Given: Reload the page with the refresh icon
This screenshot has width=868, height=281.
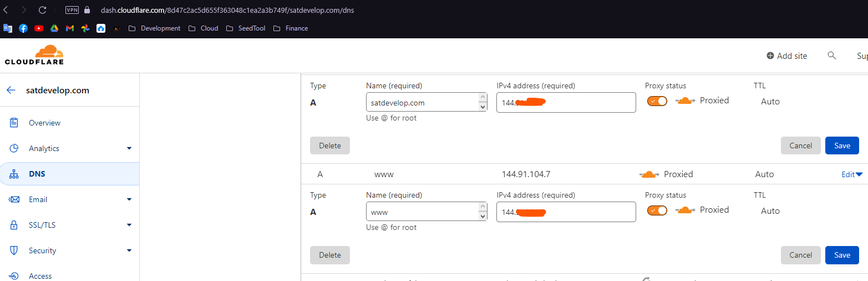Looking at the screenshot, I should [x=42, y=10].
